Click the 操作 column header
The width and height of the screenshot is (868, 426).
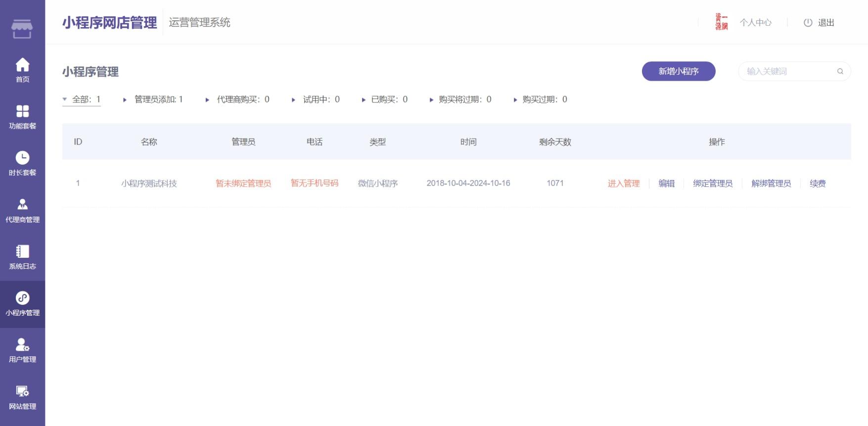717,142
